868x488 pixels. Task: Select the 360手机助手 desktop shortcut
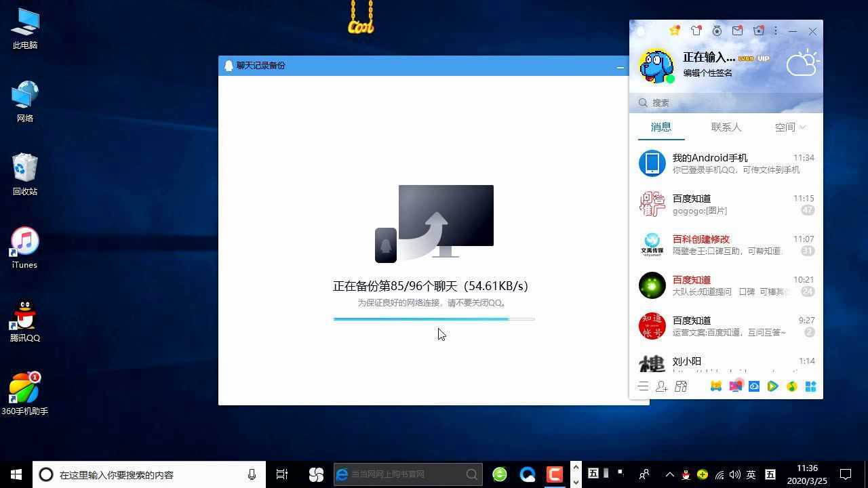tap(25, 394)
